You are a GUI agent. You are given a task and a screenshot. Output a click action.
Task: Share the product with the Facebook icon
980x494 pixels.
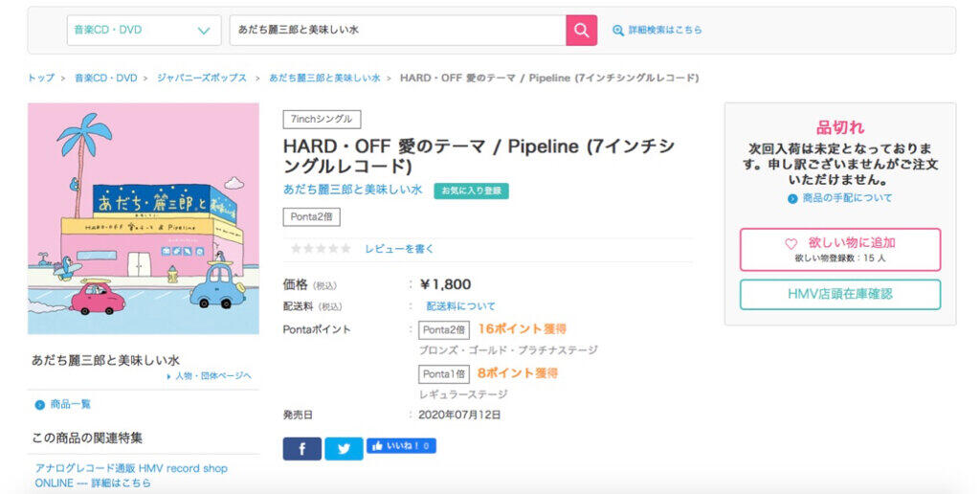tap(301, 449)
